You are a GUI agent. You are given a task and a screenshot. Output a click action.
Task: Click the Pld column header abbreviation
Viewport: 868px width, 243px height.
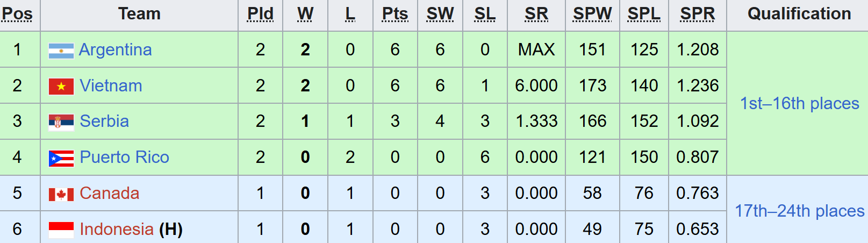(260, 13)
